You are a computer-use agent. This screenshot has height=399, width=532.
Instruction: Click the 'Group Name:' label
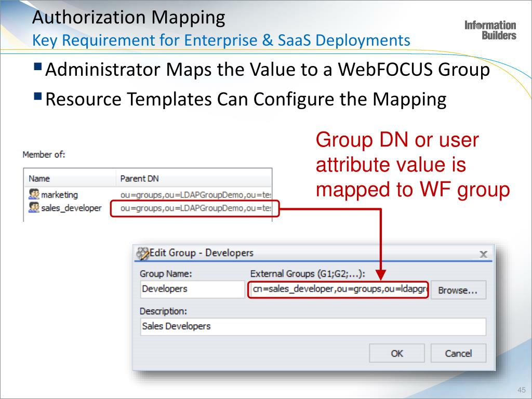pos(166,273)
